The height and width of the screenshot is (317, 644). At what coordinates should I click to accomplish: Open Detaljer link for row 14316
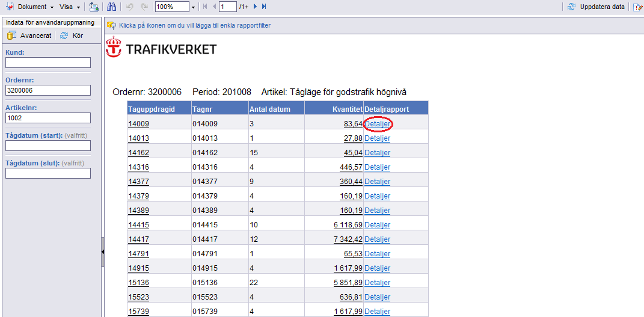tap(378, 167)
